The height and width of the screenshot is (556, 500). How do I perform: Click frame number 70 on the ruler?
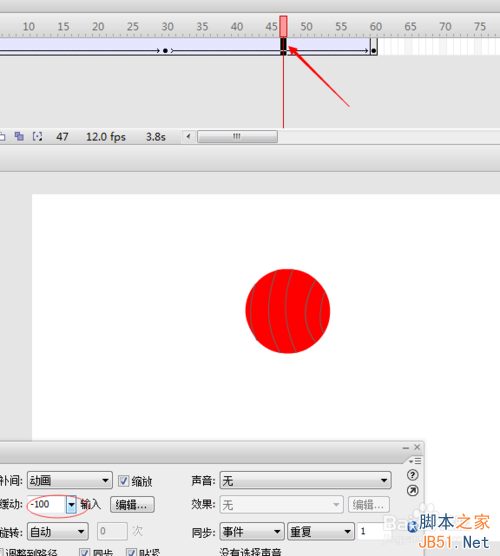[x=445, y=26]
